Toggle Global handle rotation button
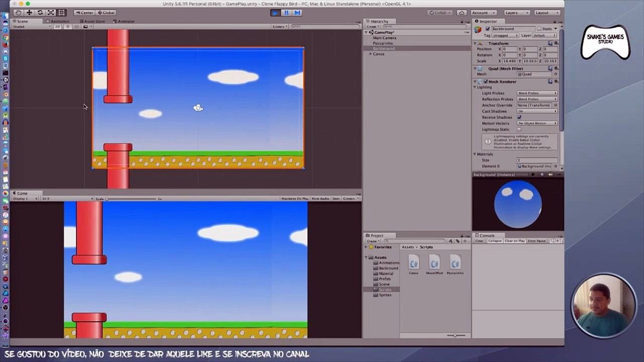Screen dimensions: 644x362 pyautogui.click(x=106, y=13)
